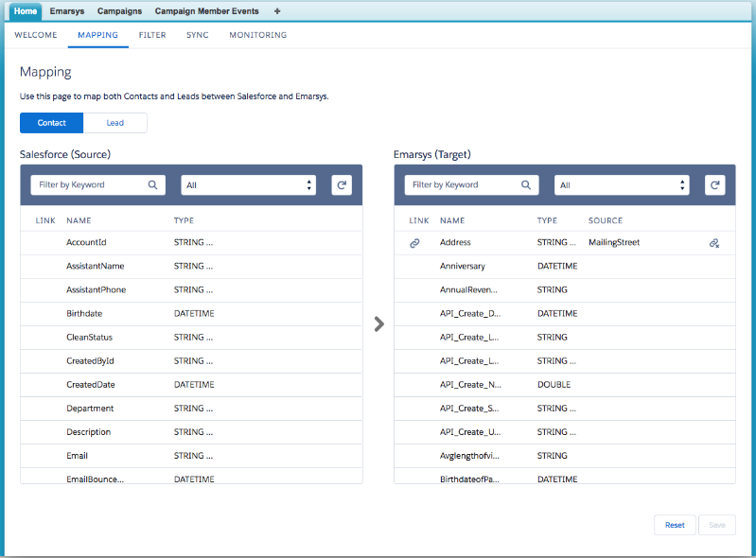Remove the MailingStreet mapping with unlink icon
Image resolution: width=756 pixels, height=558 pixels.
[714, 243]
